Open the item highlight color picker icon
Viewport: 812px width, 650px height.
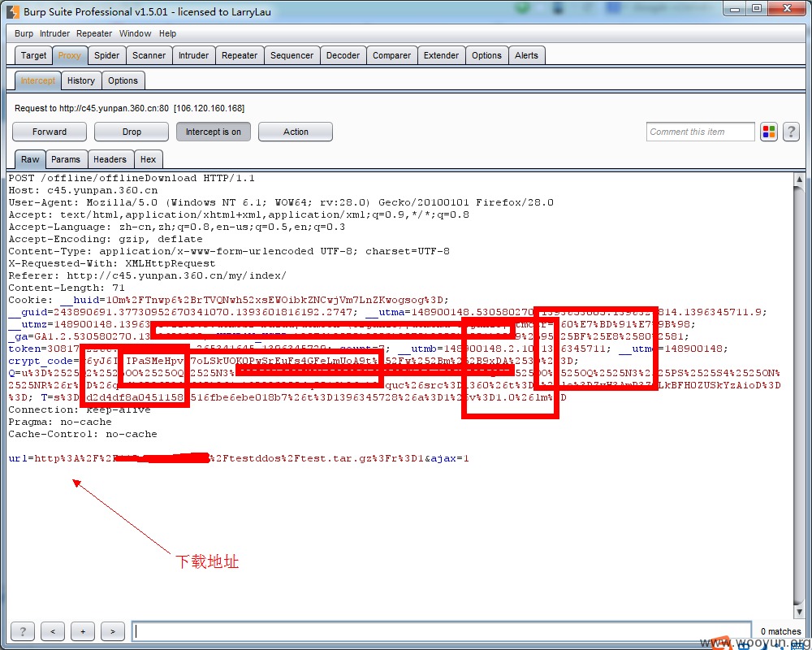[769, 132]
